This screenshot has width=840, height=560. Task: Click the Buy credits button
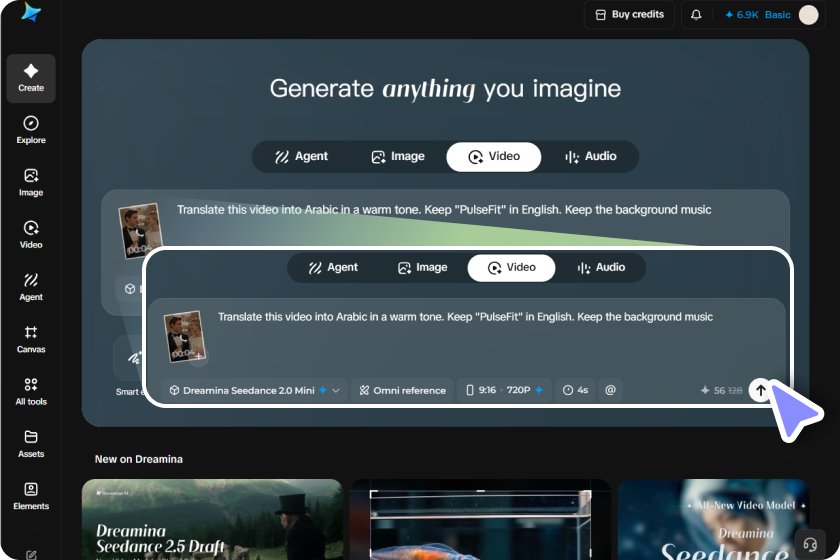click(x=629, y=14)
